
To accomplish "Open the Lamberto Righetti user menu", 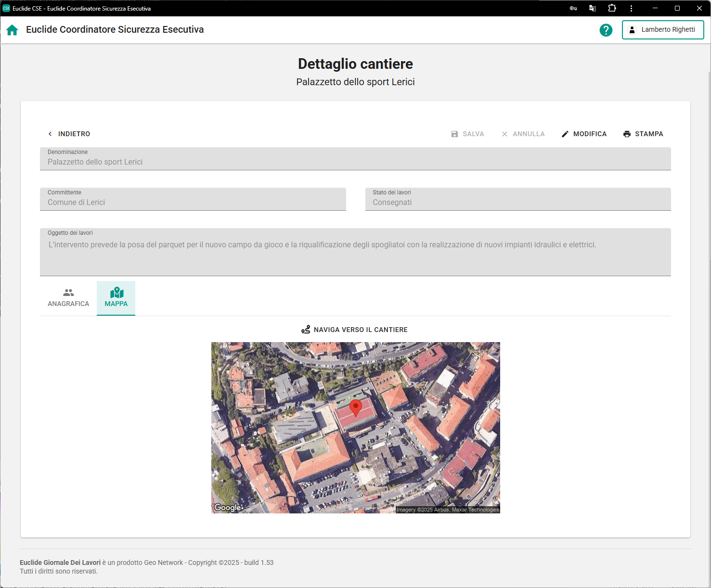I will pyautogui.click(x=662, y=30).
